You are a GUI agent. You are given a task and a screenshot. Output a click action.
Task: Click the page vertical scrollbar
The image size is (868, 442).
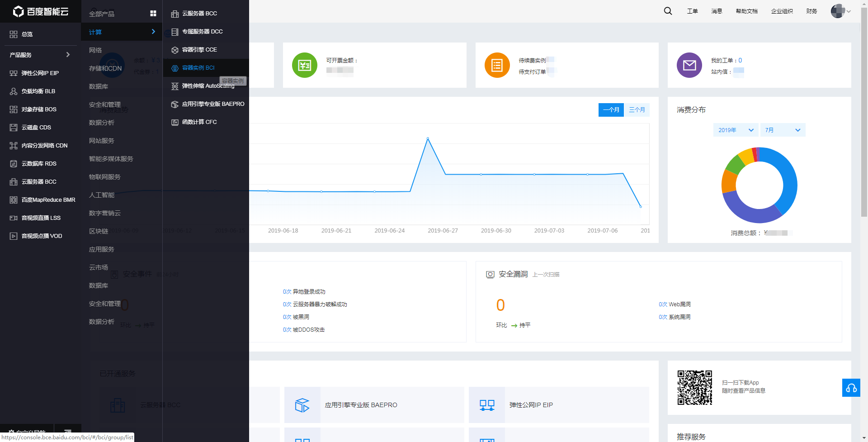coord(864,113)
